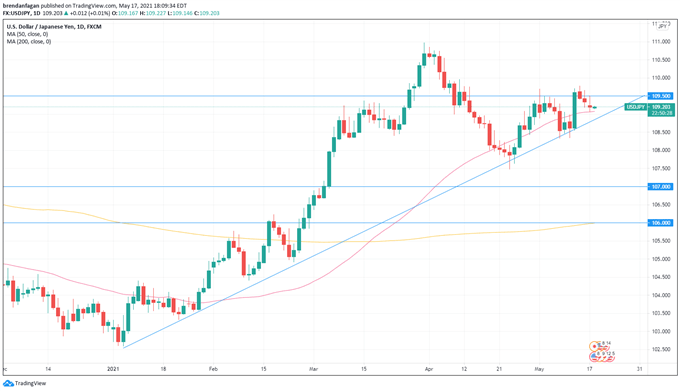Click the 21 label on the date axis
This screenshot has height=391, width=680.
[499, 369]
